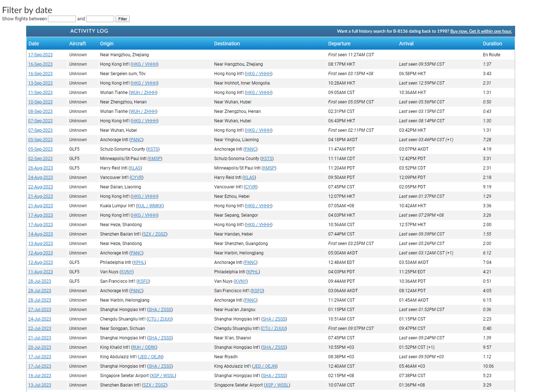
Task: Open the 13-Sep-2023 flight link
Action: 40,83
